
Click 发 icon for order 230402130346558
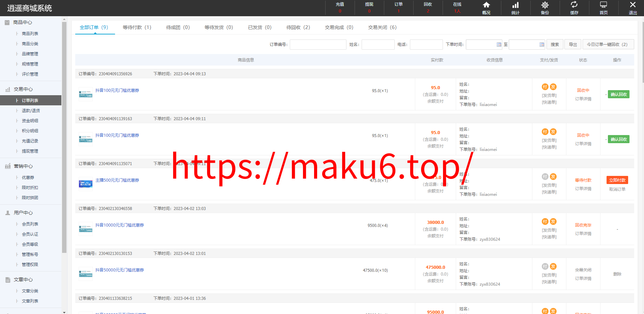coord(553,221)
